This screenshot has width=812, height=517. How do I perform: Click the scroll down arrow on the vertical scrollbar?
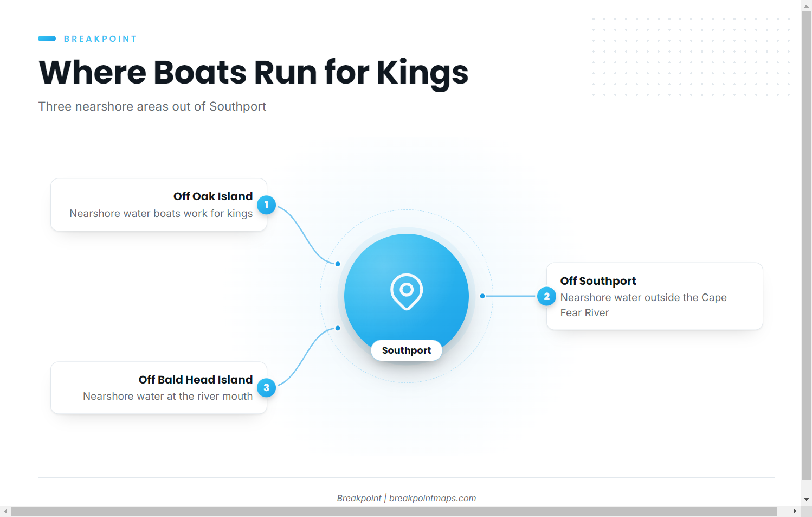point(807,499)
